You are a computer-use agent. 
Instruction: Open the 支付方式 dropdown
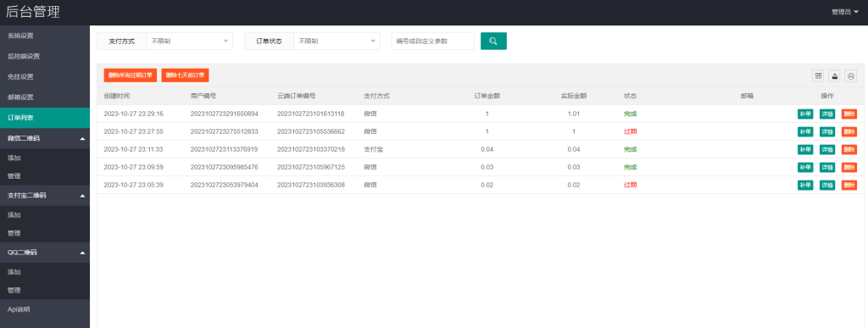click(x=189, y=41)
